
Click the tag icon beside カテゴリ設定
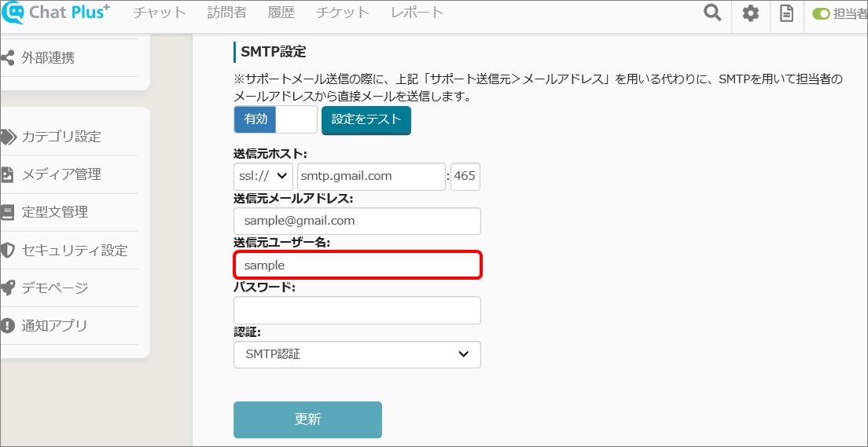point(8,137)
